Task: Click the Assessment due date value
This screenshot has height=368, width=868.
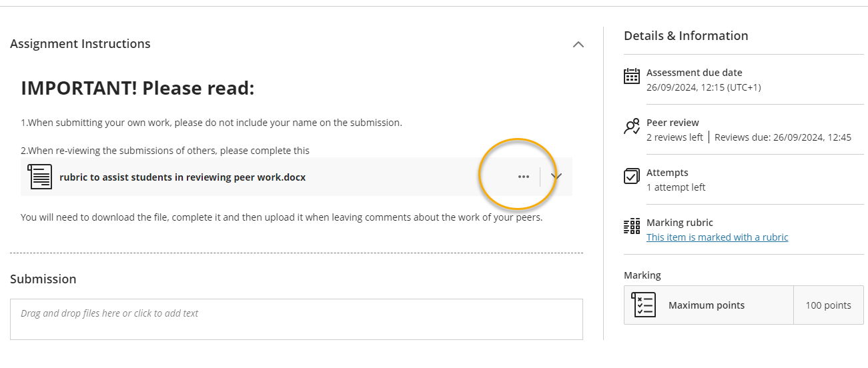Action: pos(703,87)
